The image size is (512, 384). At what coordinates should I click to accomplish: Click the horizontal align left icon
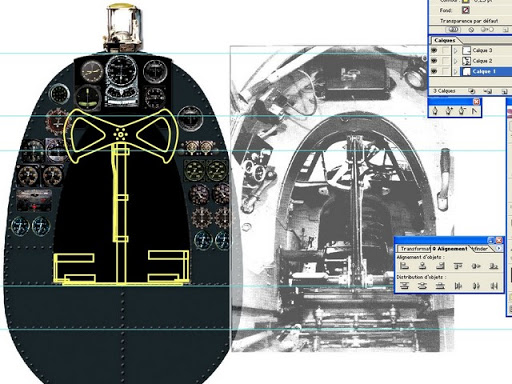(404, 266)
